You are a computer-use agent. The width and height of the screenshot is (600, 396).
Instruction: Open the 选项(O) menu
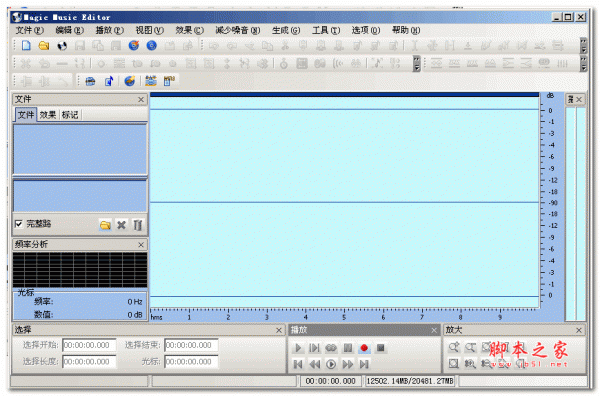point(366,30)
